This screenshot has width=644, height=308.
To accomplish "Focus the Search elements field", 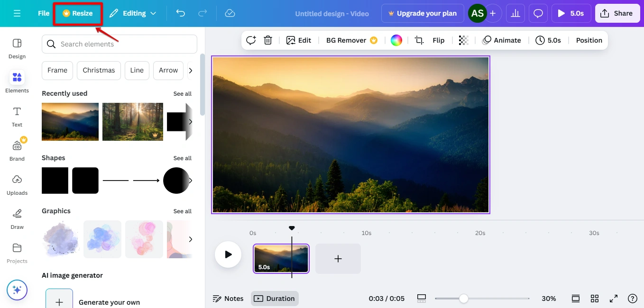I will 120,44.
